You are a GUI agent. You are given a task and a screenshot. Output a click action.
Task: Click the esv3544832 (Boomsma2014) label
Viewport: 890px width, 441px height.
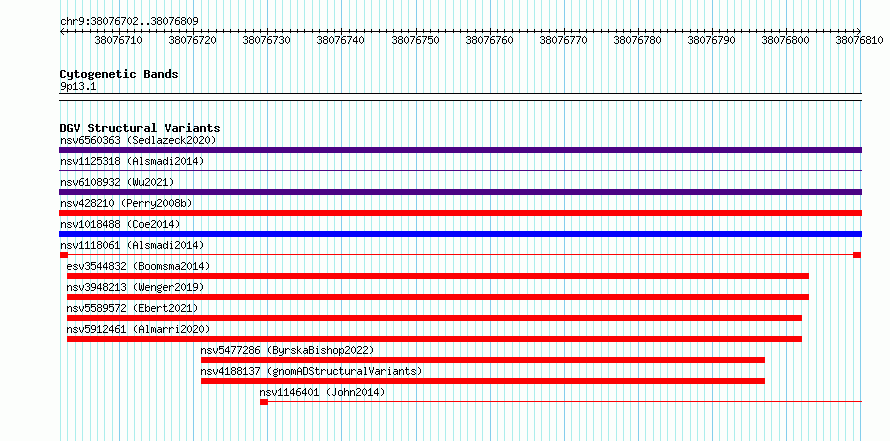pos(138,266)
